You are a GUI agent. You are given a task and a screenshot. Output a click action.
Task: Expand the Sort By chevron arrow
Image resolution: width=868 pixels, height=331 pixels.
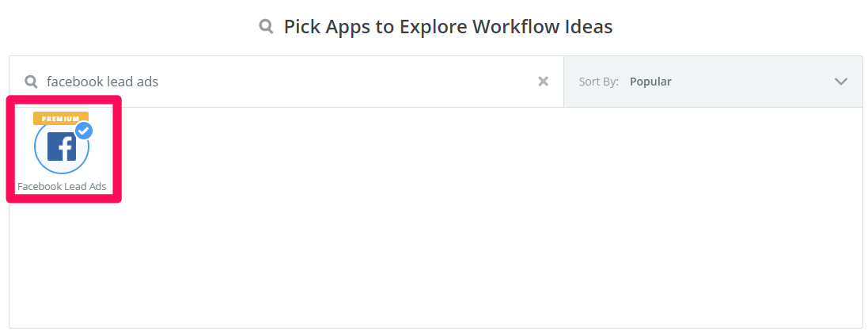click(x=840, y=81)
